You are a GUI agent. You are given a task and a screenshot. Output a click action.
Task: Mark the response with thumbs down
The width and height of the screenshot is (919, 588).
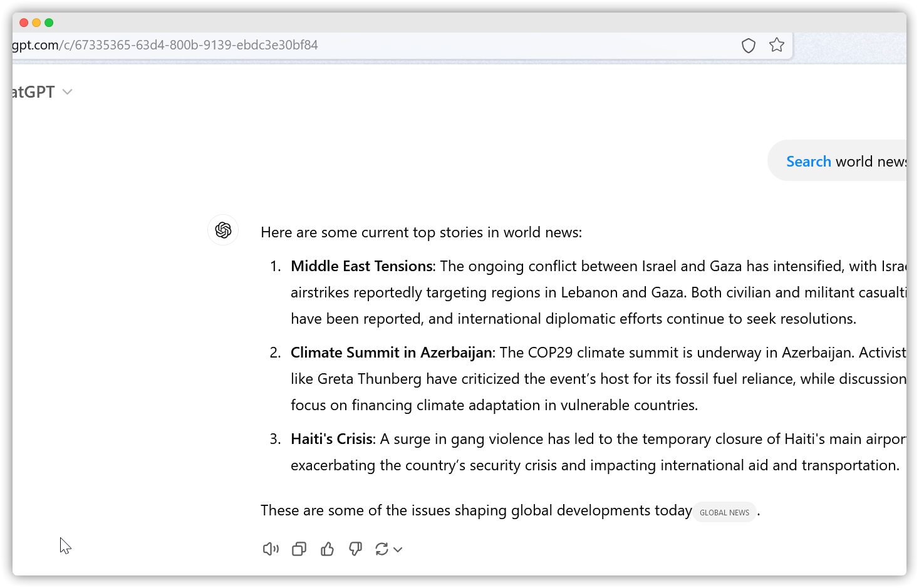point(355,549)
